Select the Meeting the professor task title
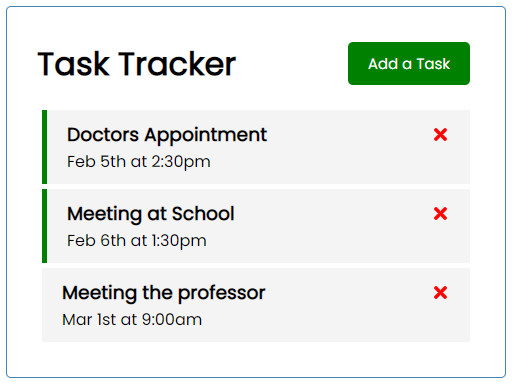 (164, 293)
